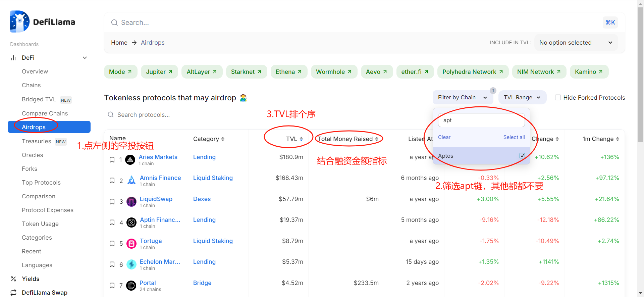Image resolution: width=644 pixels, height=297 pixels.
Task: Open Lending category for Aptin Finance
Action: tap(204, 220)
